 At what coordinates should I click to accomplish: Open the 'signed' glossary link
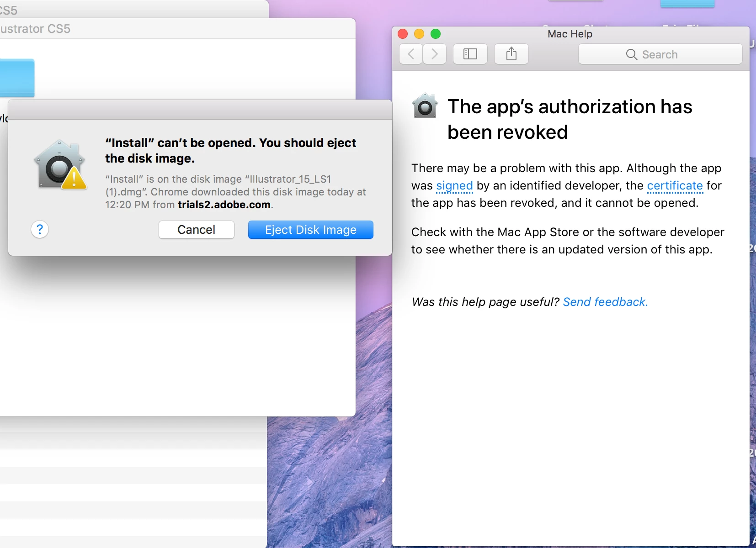454,186
